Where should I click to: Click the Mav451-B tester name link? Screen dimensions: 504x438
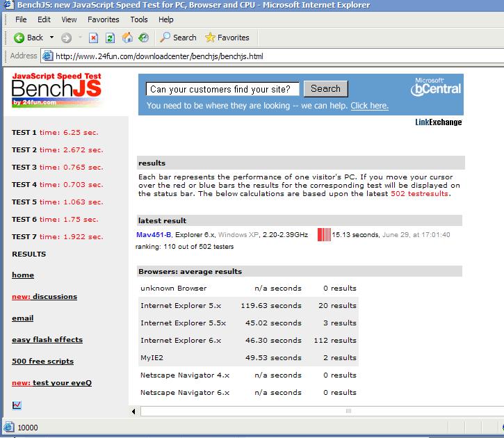coord(154,234)
